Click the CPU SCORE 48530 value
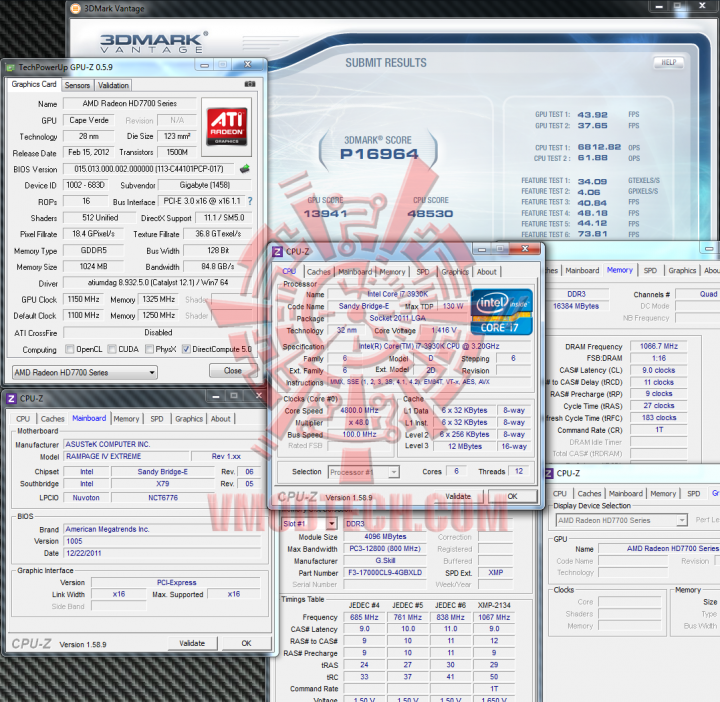The image size is (720, 702). [x=430, y=213]
